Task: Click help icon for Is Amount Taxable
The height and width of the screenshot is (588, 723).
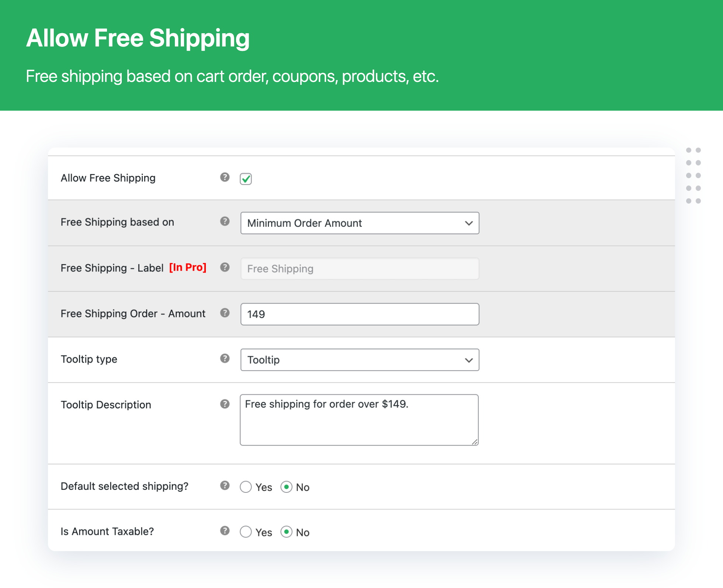Action: pos(225,531)
